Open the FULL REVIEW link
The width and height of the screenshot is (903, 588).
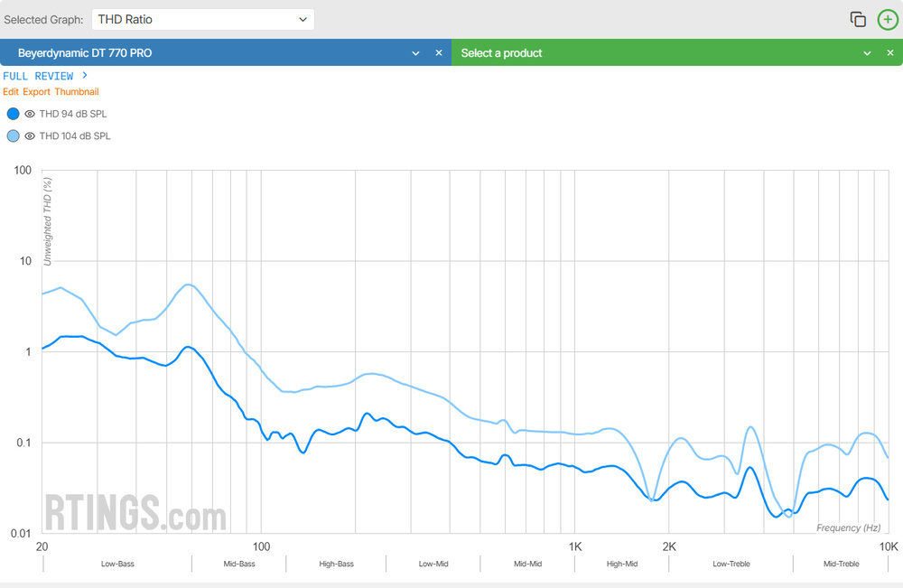coord(38,76)
